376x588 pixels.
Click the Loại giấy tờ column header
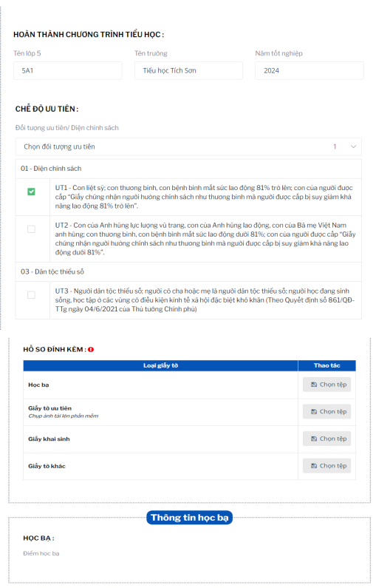click(x=160, y=365)
